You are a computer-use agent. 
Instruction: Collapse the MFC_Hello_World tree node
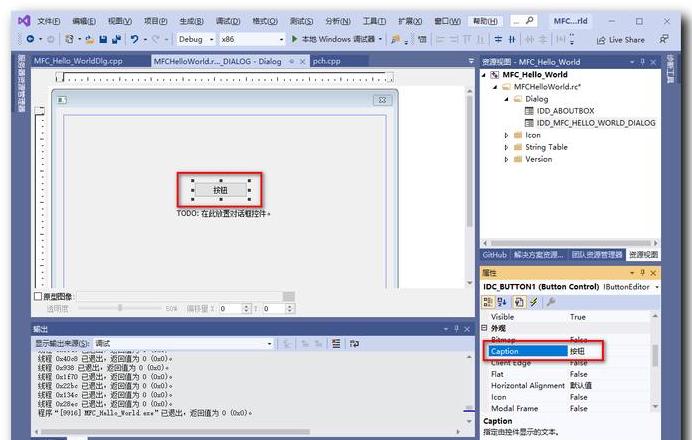point(484,75)
